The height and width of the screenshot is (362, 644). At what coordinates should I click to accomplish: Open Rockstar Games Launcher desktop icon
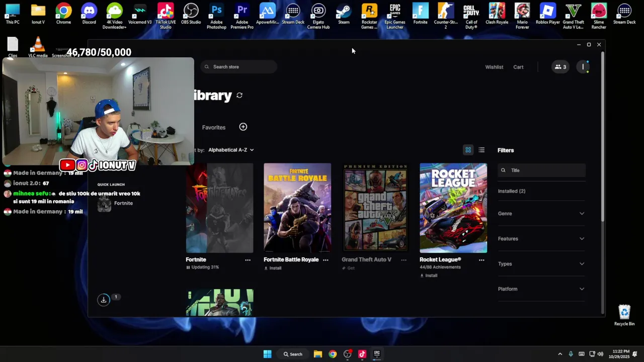[369, 16]
